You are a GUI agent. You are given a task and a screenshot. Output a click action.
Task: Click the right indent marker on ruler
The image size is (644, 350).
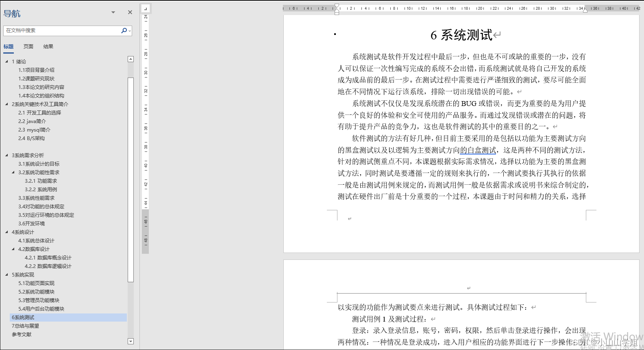tap(585, 11)
